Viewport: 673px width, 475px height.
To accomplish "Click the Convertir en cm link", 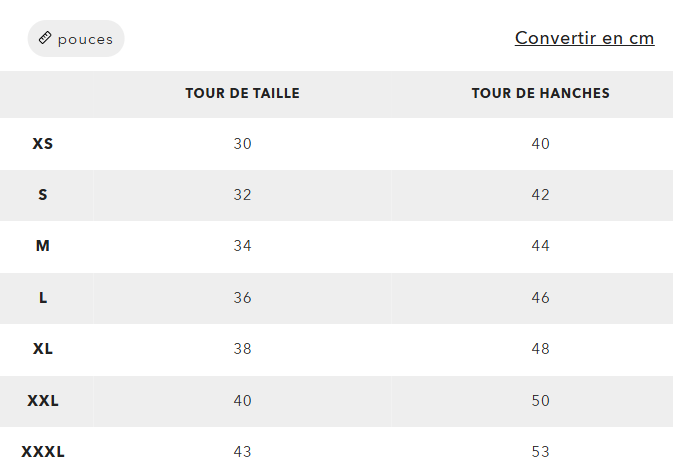I will click(x=584, y=38).
